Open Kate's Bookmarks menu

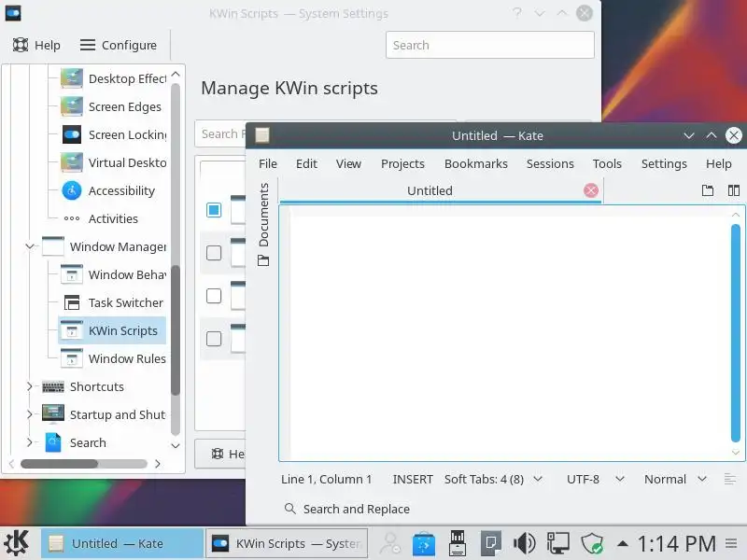click(x=476, y=164)
